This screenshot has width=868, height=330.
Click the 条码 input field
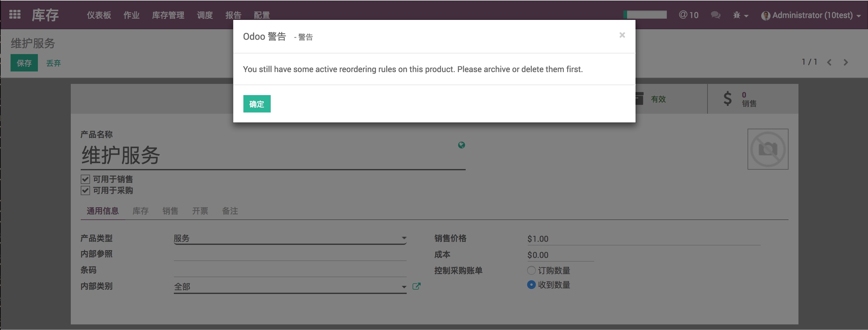[290, 270]
